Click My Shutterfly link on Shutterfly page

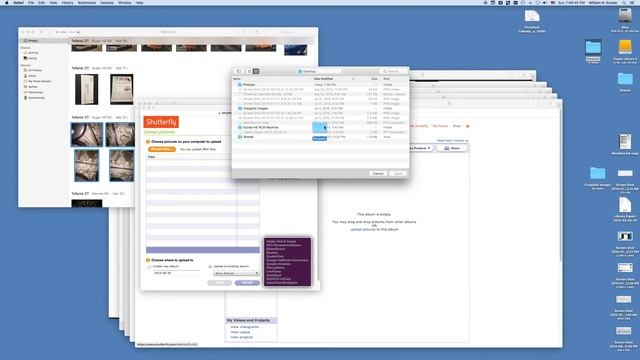click(x=419, y=126)
